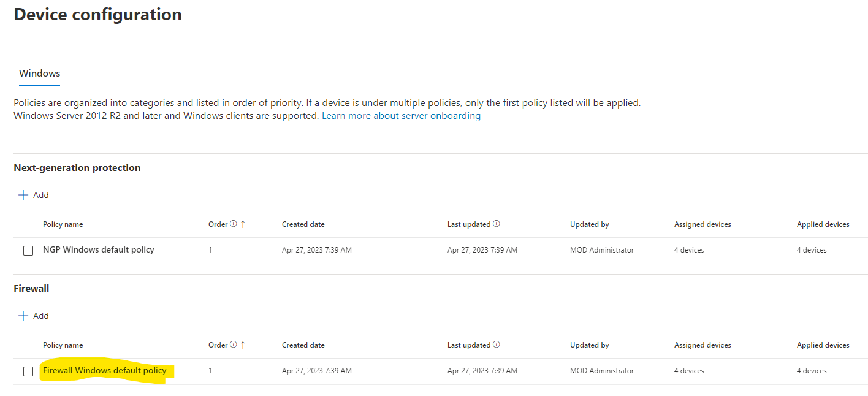Click plus icon beside Add in Firewall

(x=23, y=316)
